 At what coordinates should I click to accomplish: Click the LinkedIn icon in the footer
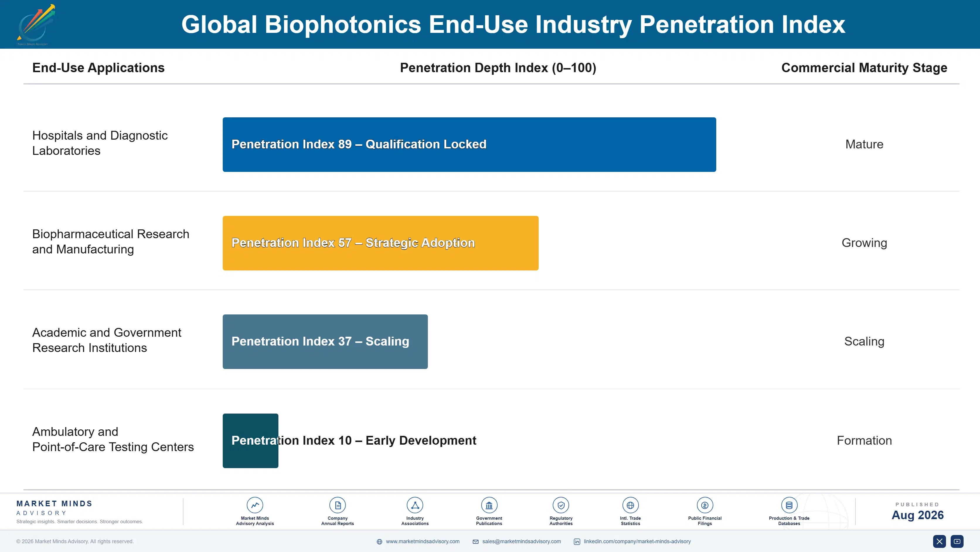577,542
